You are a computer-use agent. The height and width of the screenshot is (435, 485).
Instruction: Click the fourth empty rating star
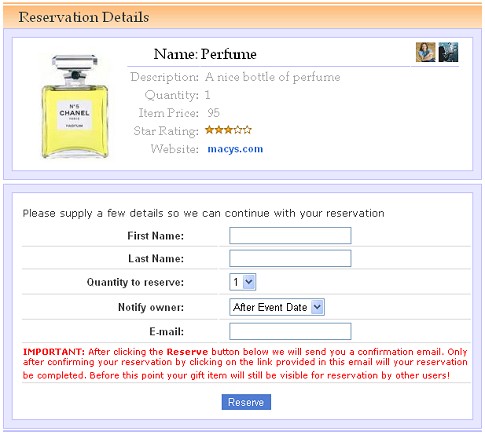pyautogui.click(x=238, y=130)
